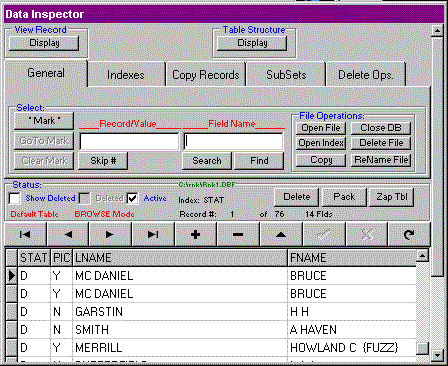Open the Indexes tab
Viewport: 448px width, 366px height.
(x=126, y=75)
